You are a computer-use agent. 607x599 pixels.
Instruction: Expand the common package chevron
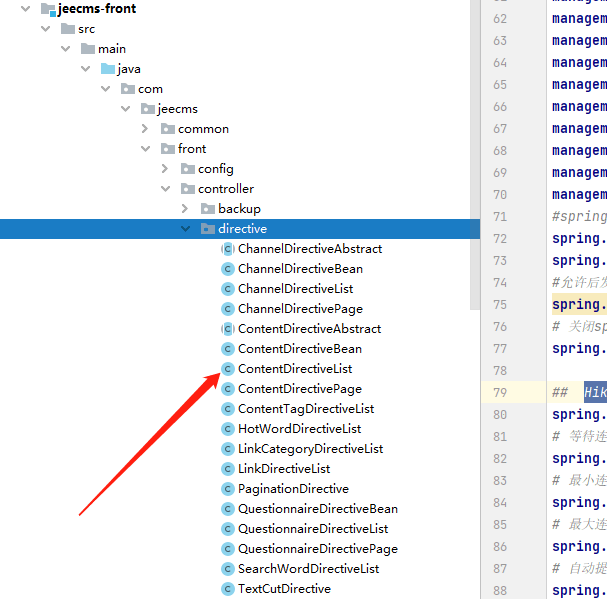click(145, 129)
